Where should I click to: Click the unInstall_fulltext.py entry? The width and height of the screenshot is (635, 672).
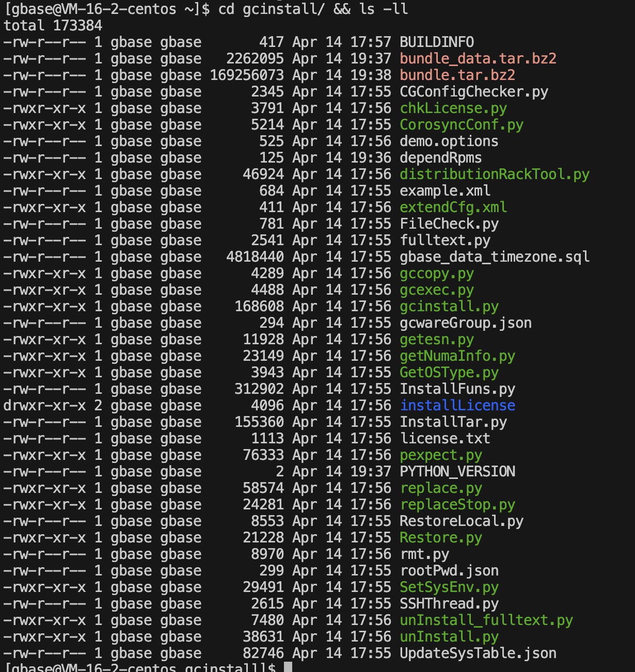point(486,620)
